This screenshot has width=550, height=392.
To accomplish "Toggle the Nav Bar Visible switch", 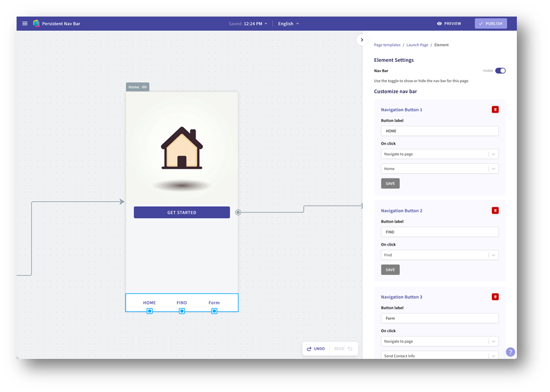I will click(x=500, y=70).
